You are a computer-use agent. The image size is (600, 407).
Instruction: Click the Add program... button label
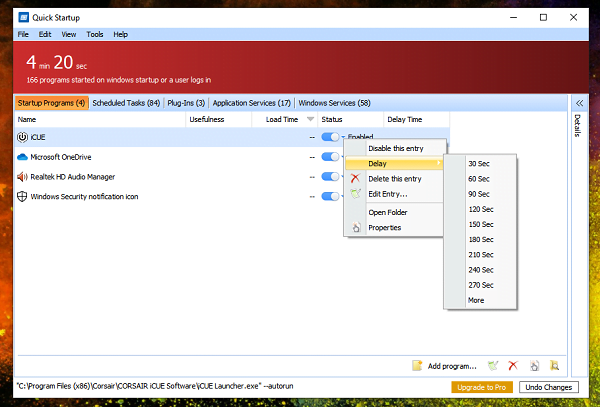[452, 366]
